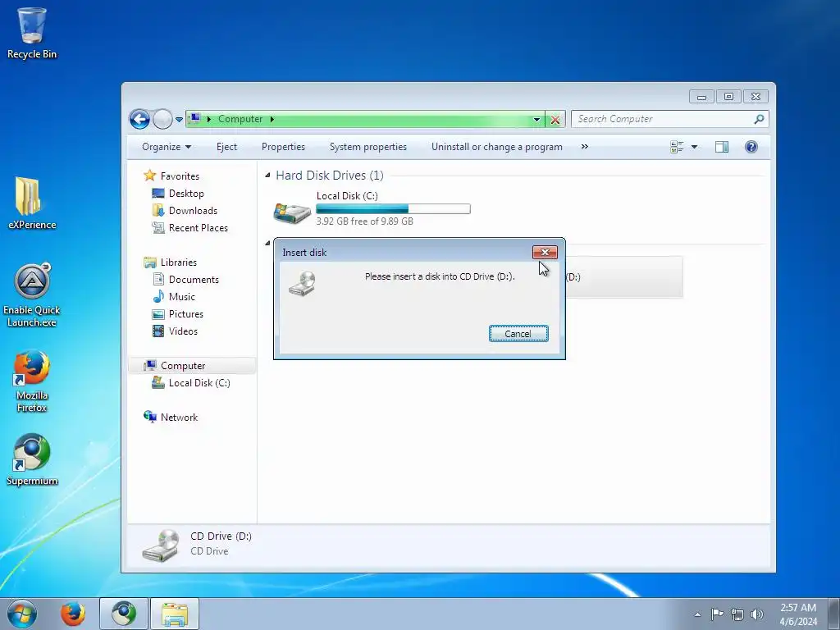Go back with the Explorer back arrow
The image size is (840, 630).
[139, 119]
